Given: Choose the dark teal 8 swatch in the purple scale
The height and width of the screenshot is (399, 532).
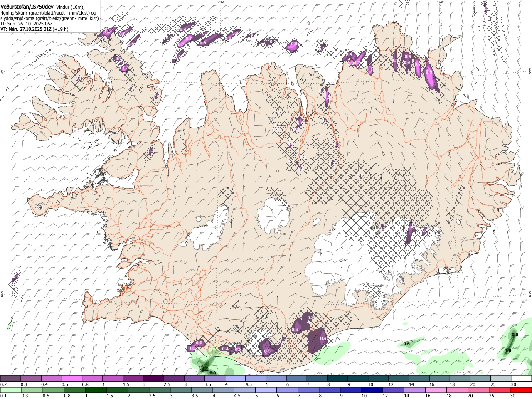Looking at the screenshot, I should tap(337, 379).
